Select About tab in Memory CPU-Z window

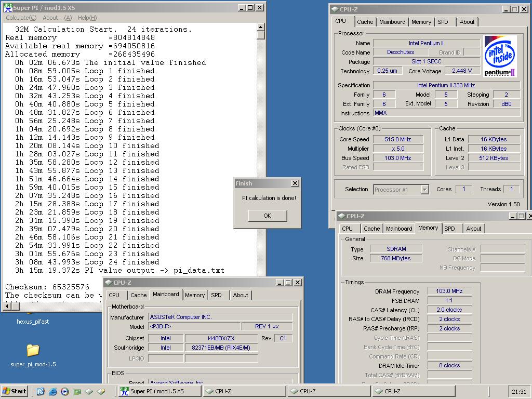(474, 229)
